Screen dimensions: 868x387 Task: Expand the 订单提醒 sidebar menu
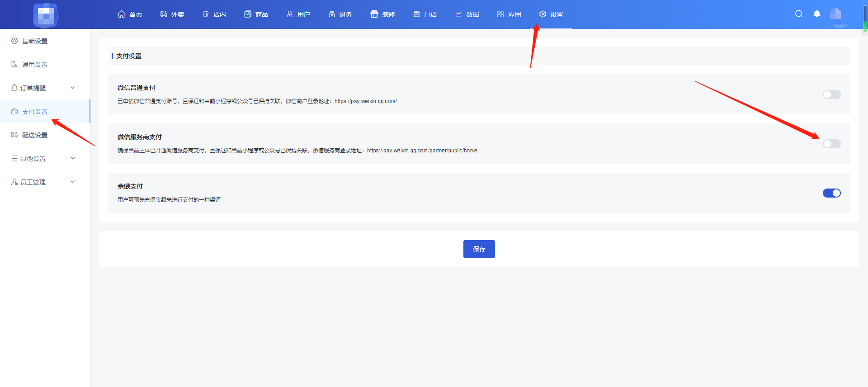tap(43, 88)
